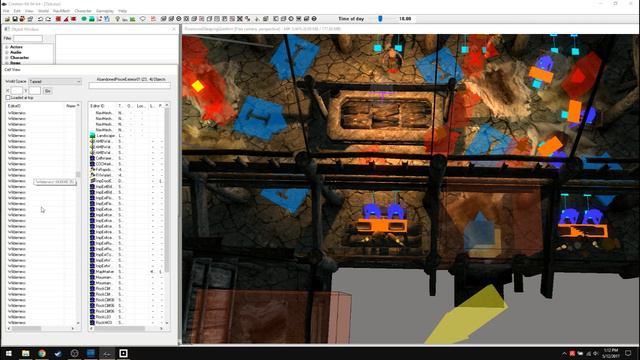Image resolution: width=640 pixels, height=360 pixels.
Task: Open the World menu
Action: click(43, 11)
